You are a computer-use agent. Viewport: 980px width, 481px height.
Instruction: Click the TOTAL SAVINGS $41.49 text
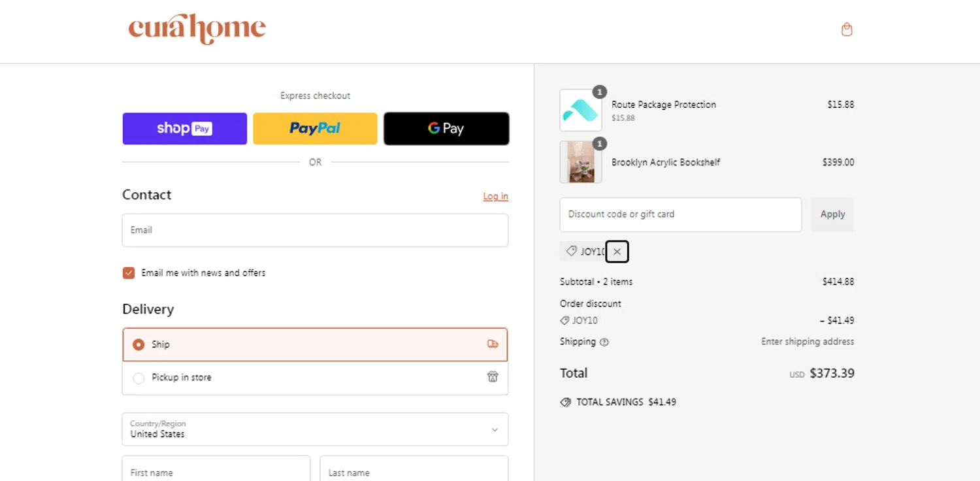(626, 402)
